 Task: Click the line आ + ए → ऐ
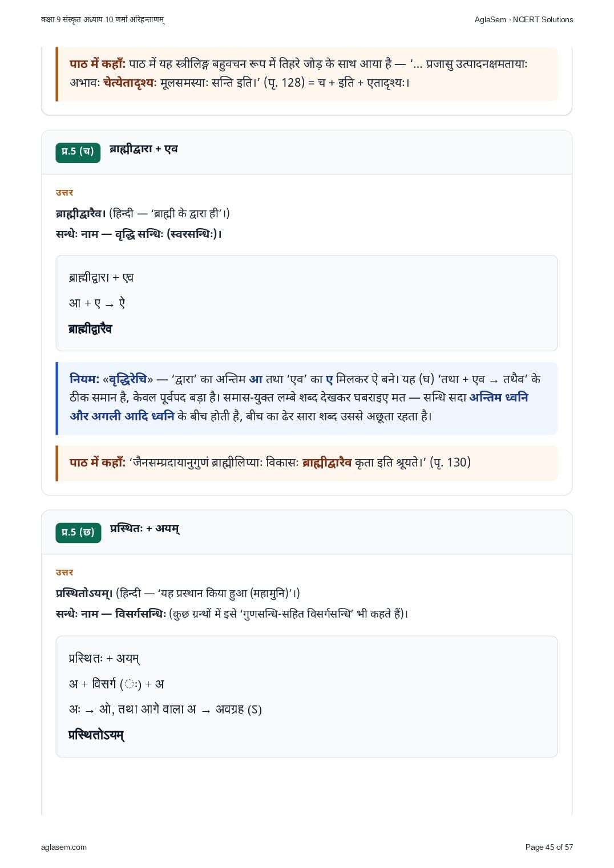pyautogui.click(x=97, y=303)
